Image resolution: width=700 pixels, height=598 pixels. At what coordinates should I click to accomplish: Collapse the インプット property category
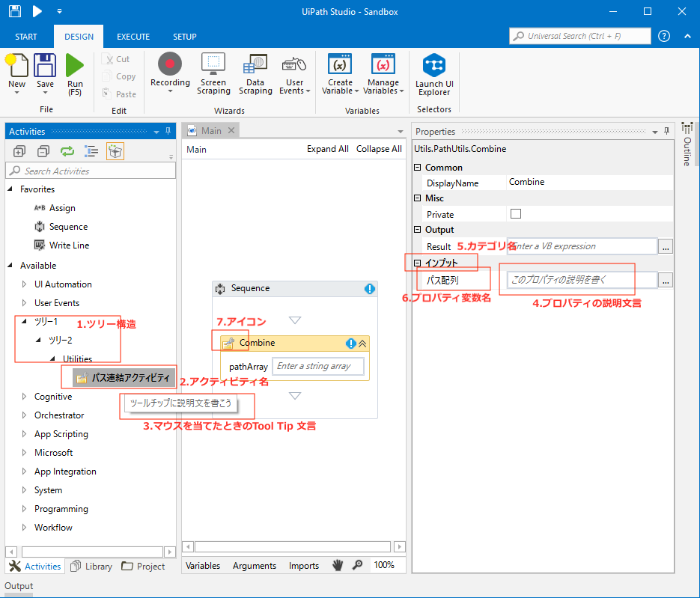click(418, 263)
